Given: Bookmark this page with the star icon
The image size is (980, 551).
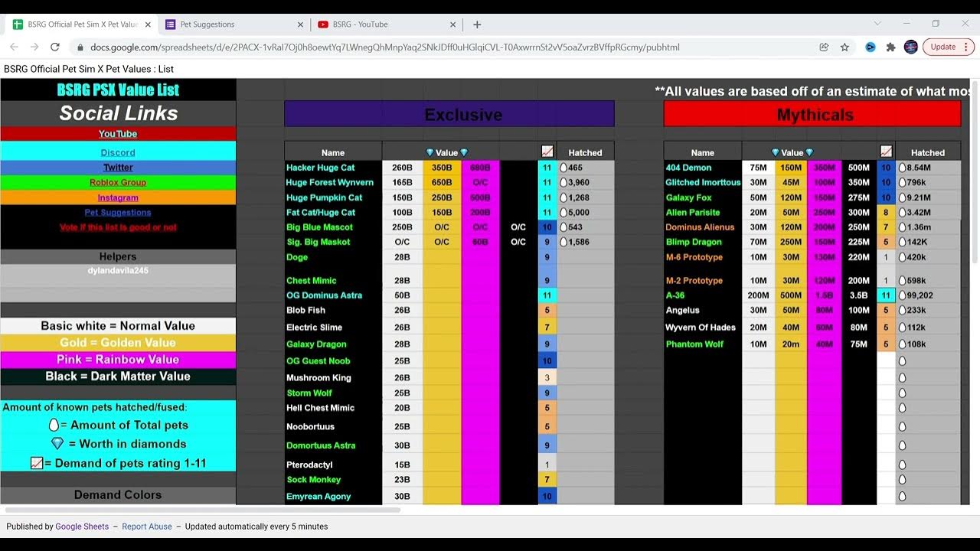Looking at the screenshot, I should [844, 47].
